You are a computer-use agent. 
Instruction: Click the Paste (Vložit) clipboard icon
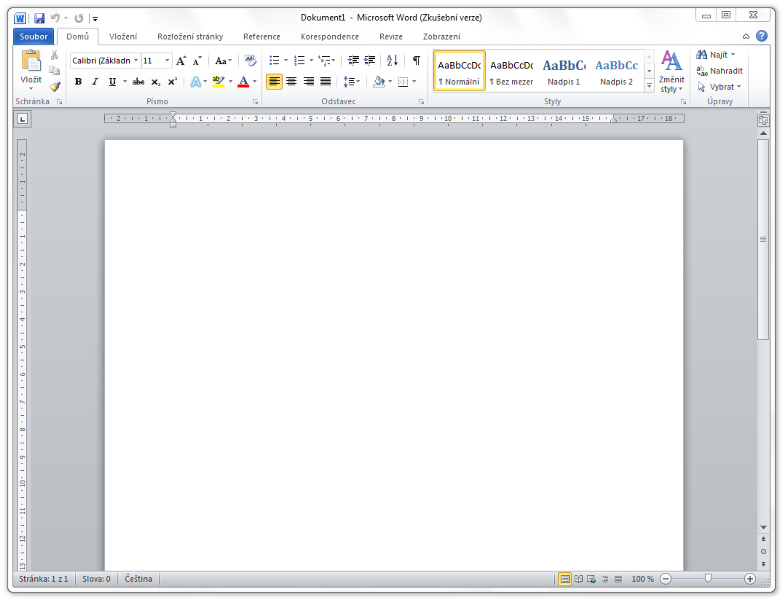31,61
